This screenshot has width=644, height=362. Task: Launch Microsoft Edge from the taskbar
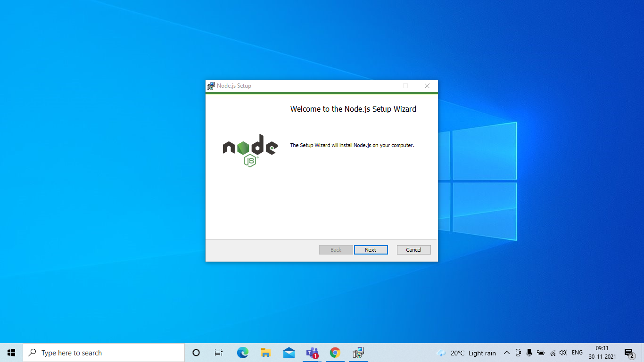coord(242,353)
